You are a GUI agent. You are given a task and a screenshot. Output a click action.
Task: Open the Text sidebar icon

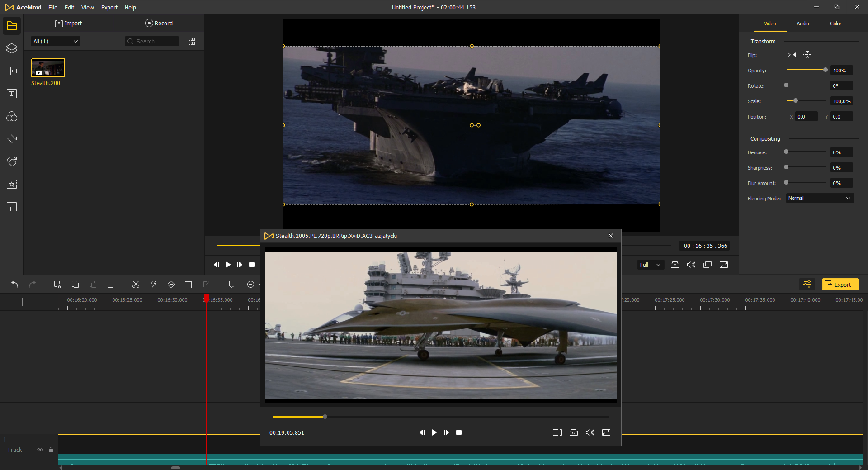coord(12,94)
